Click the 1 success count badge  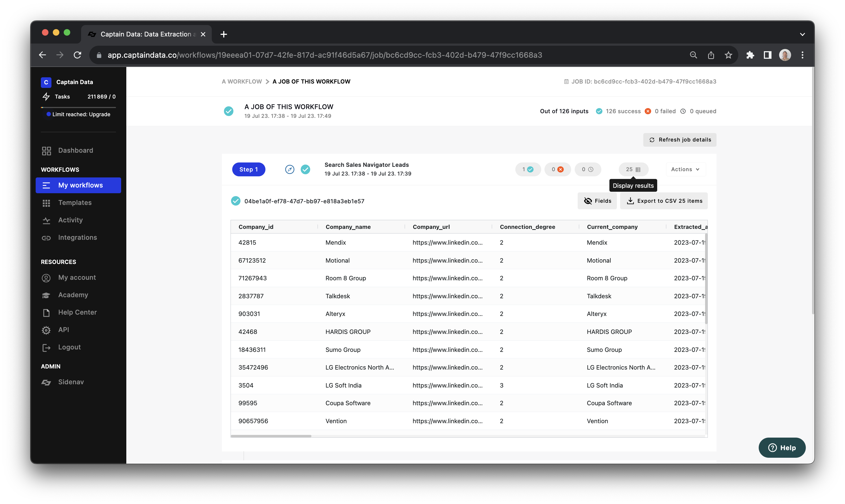pyautogui.click(x=528, y=170)
